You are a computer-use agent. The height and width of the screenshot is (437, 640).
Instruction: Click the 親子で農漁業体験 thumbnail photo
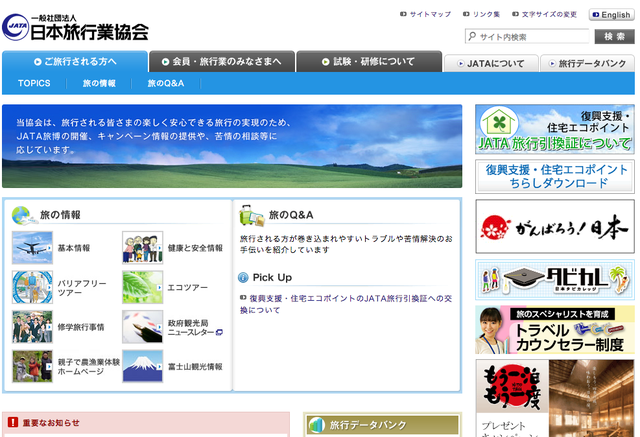(32, 366)
